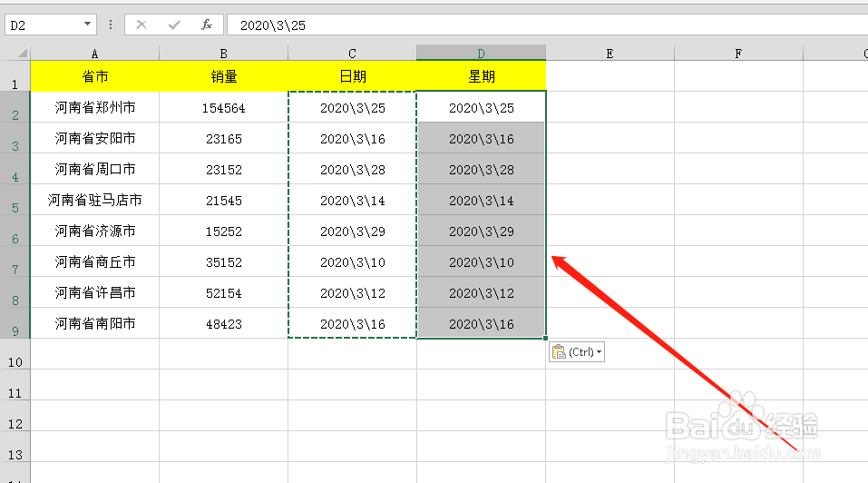Click sales cell 23152

point(224,169)
